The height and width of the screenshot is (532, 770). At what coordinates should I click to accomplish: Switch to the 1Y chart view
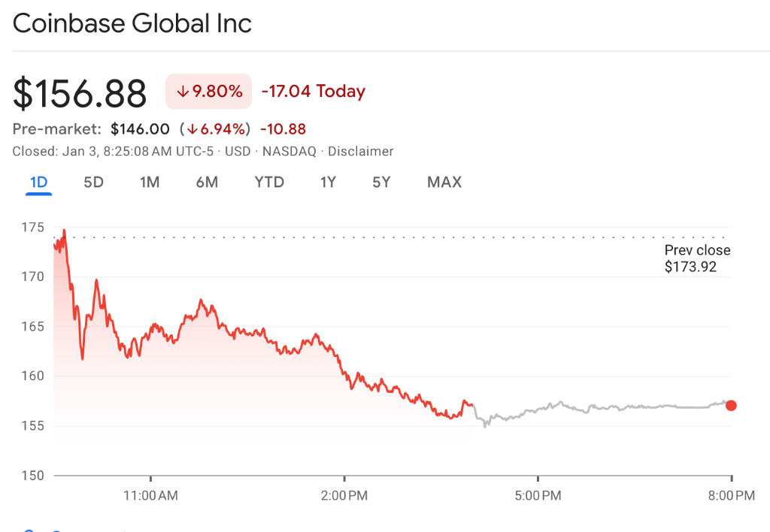[328, 182]
